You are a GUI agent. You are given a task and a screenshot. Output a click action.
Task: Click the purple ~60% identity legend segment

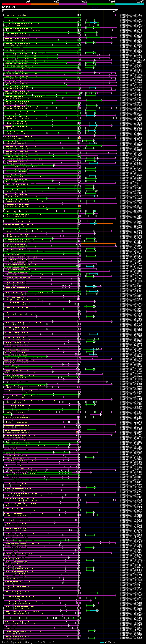click(x=73, y=4)
